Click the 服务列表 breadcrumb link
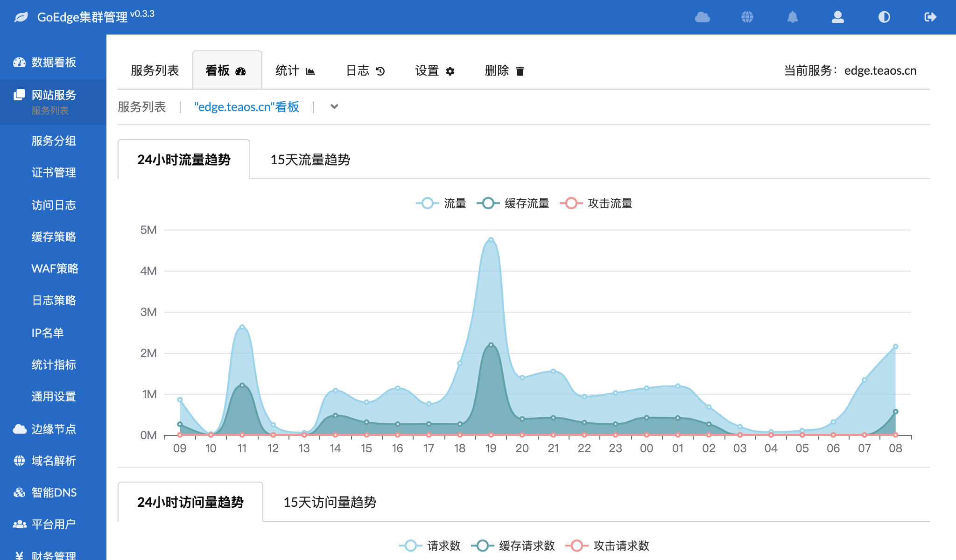 click(x=142, y=107)
